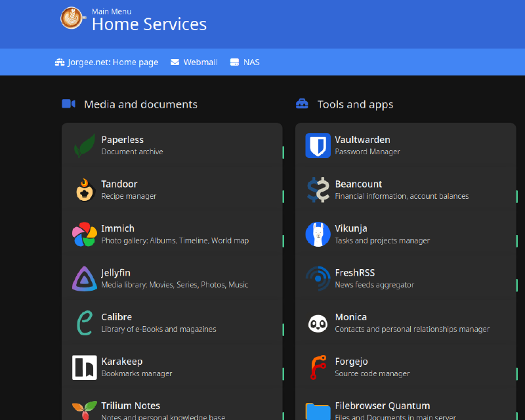Click the FreshRSS radio wave icon
The image size is (525, 420).
(318, 279)
